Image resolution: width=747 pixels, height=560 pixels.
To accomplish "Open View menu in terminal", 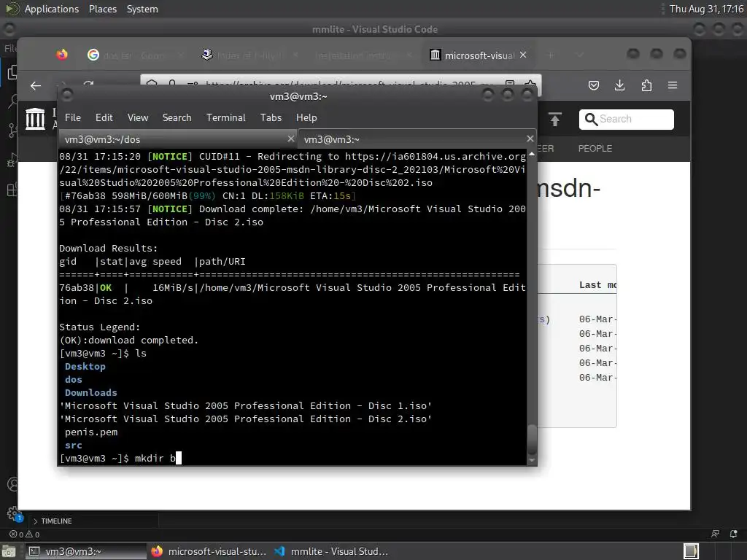I will point(138,117).
